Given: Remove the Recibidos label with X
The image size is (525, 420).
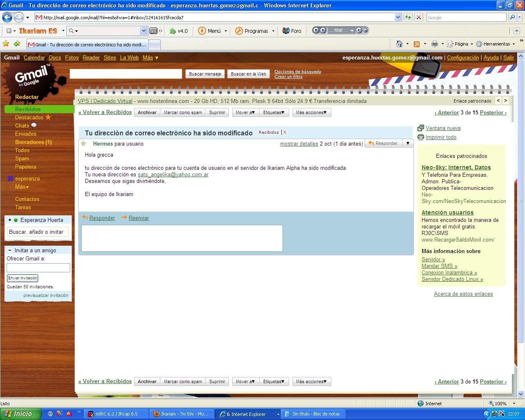Looking at the screenshot, I should [285, 132].
